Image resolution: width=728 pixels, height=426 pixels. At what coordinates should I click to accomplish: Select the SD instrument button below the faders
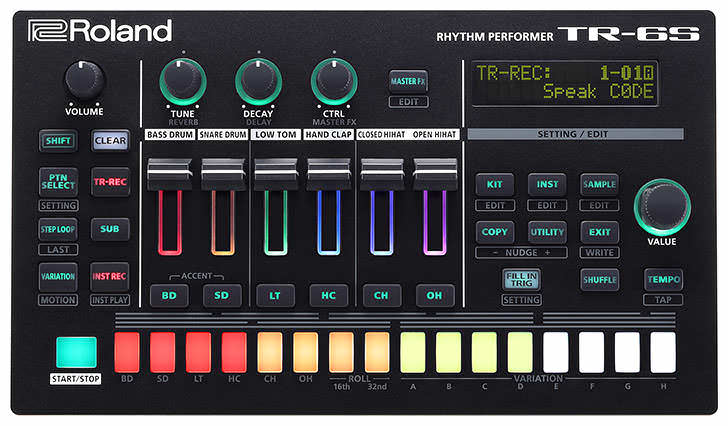click(x=222, y=296)
